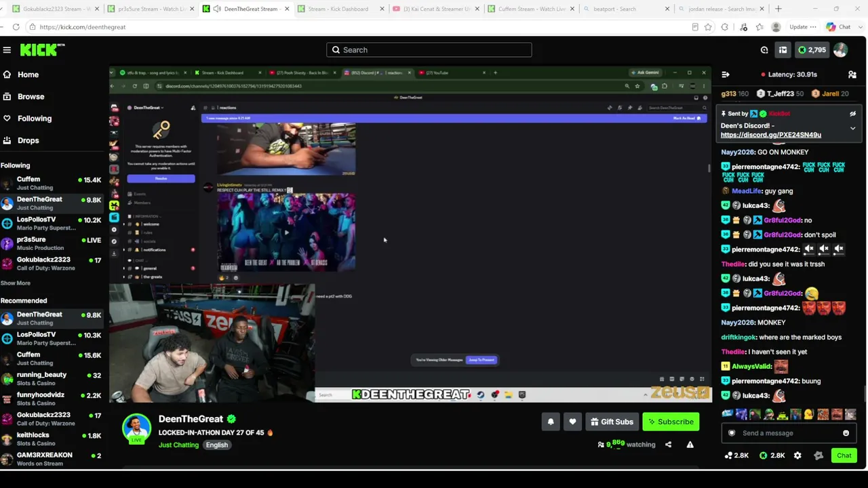Focus the Kick search field
This screenshot has height=488, width=868.
[x=429, y=50]
